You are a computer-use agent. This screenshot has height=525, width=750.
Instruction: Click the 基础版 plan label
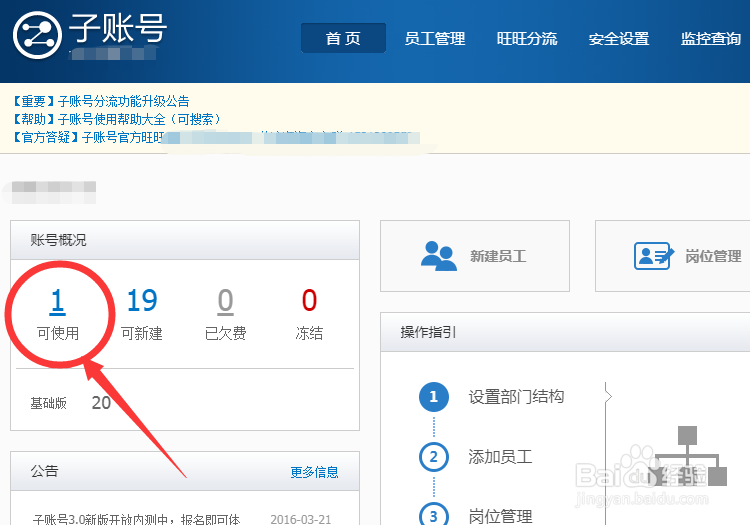tap(48, 403)
